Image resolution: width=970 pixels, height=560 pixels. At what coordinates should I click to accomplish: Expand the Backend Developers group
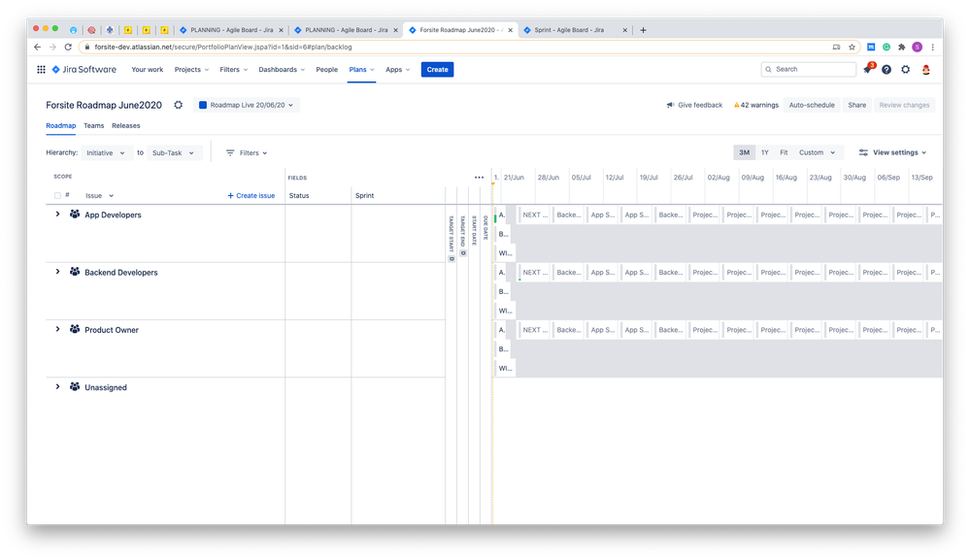coord(57,272)
